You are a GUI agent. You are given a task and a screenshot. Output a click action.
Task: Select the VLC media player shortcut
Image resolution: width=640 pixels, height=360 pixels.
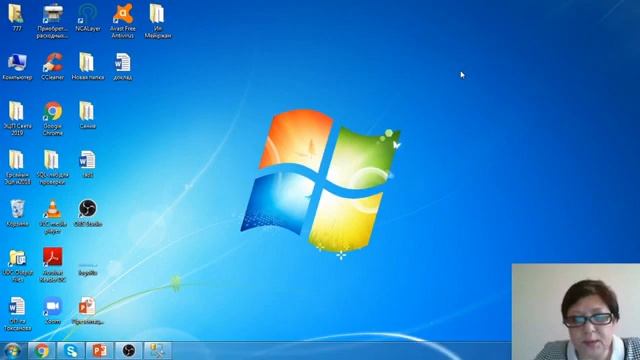pos(53,216)
